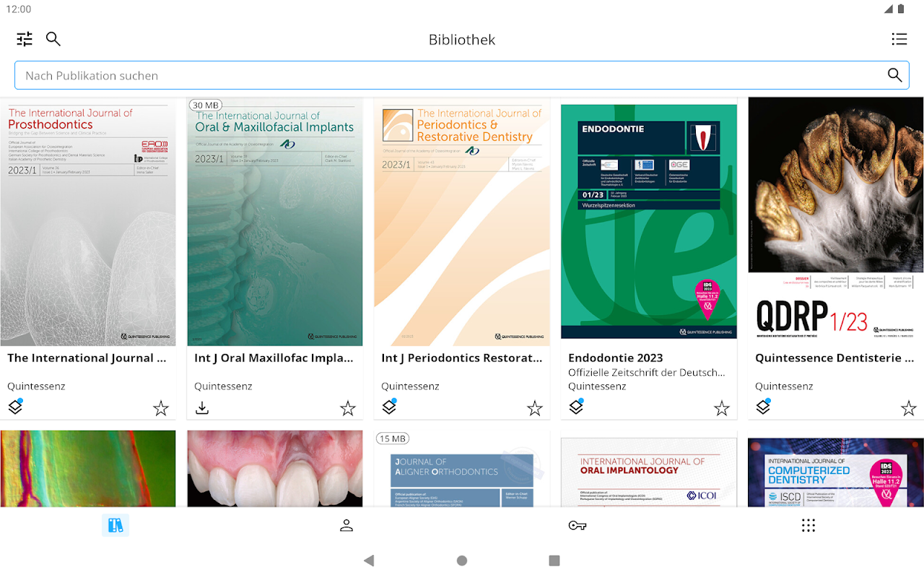This screenshot has width=924, height=578.
Task: Select title 'Endodontie 2023'
Action: pos(615,358)
